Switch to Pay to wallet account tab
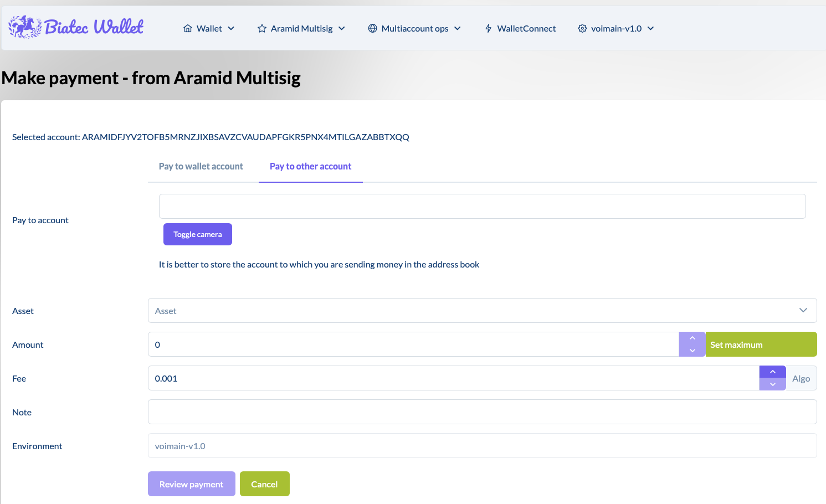The width and height of the screenshot is (826, 504). pos(201,166)
